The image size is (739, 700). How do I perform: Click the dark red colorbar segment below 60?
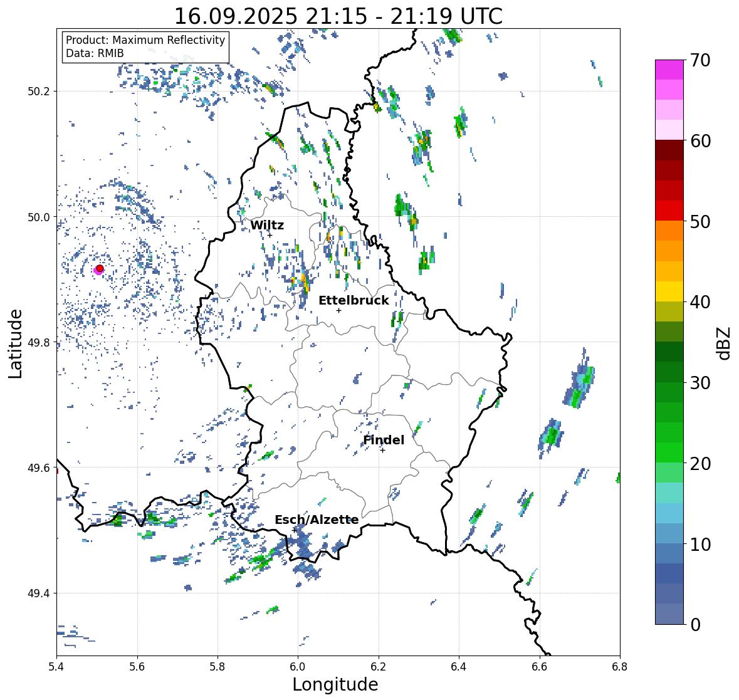click(669, 150)
